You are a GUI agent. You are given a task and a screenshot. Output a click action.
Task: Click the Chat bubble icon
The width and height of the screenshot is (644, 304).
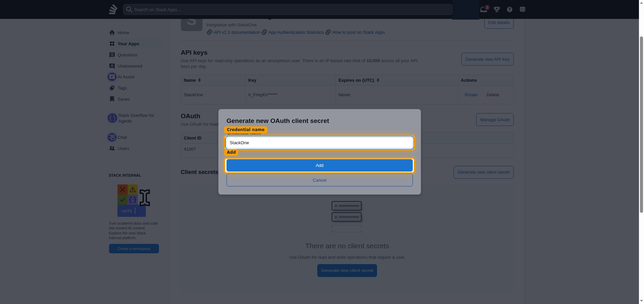(112, 137)
